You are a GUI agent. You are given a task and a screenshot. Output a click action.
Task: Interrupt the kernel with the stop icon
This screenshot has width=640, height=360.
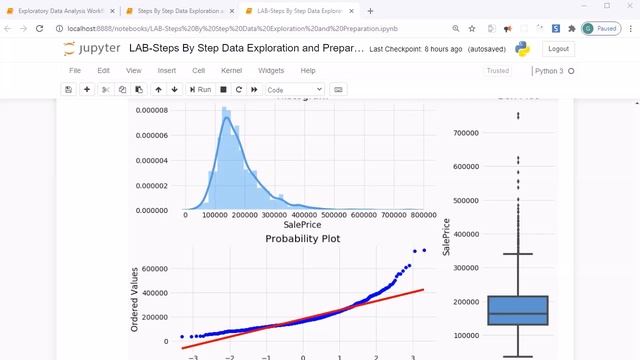coord(223,89)
